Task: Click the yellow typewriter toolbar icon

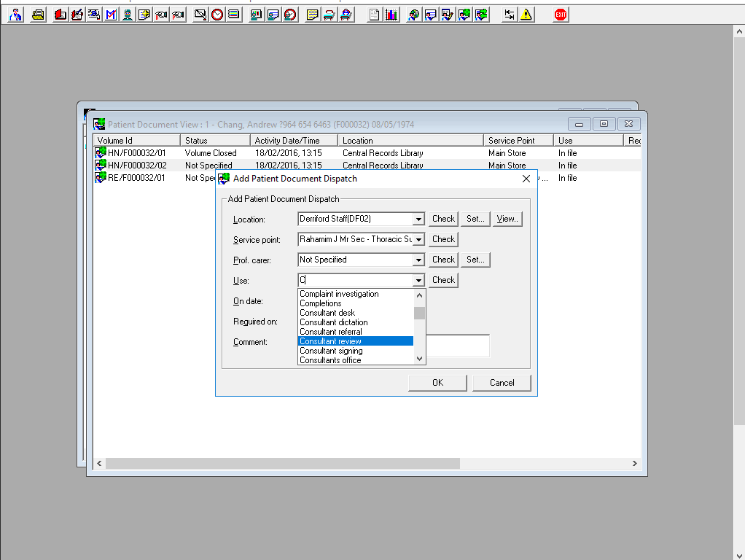Action: point(38,15)
